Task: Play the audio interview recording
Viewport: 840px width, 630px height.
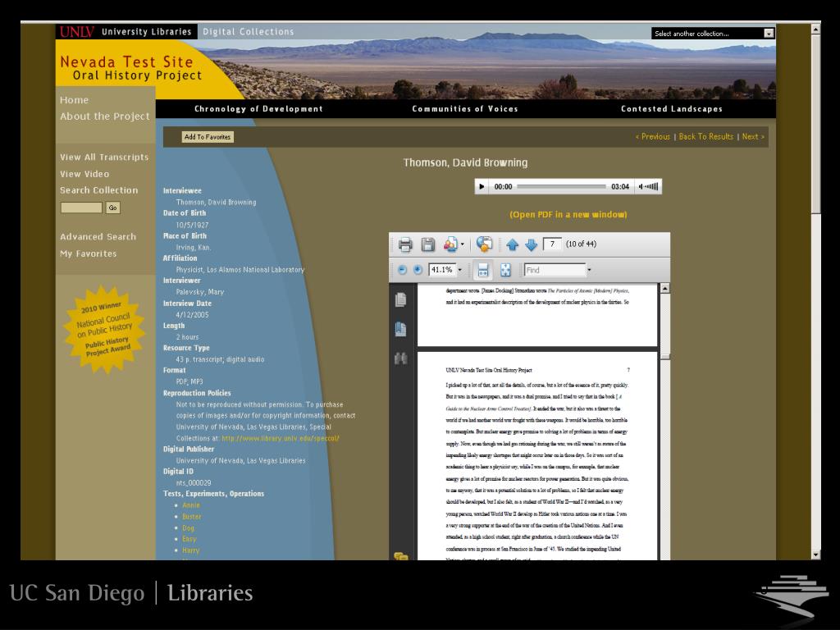Action: coord(482,186)
